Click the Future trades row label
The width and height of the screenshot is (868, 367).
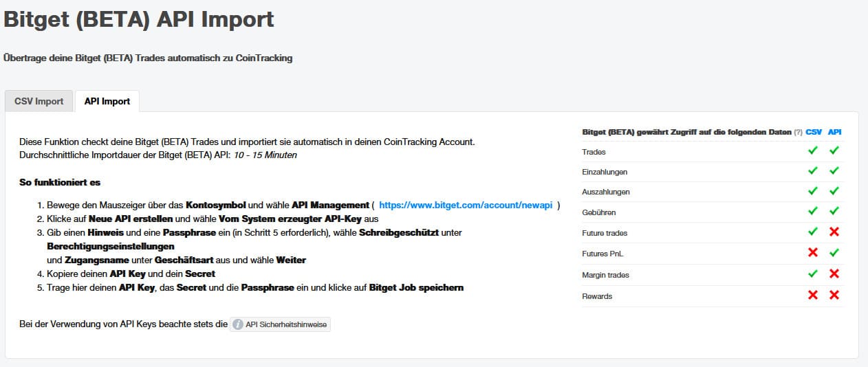pyautogui.click(x=605, y=233)
